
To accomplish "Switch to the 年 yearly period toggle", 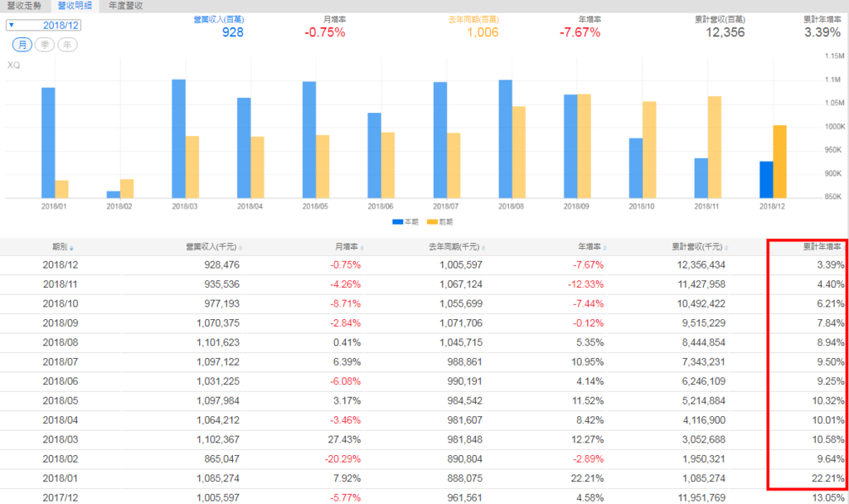I will (x=67, y=45).
